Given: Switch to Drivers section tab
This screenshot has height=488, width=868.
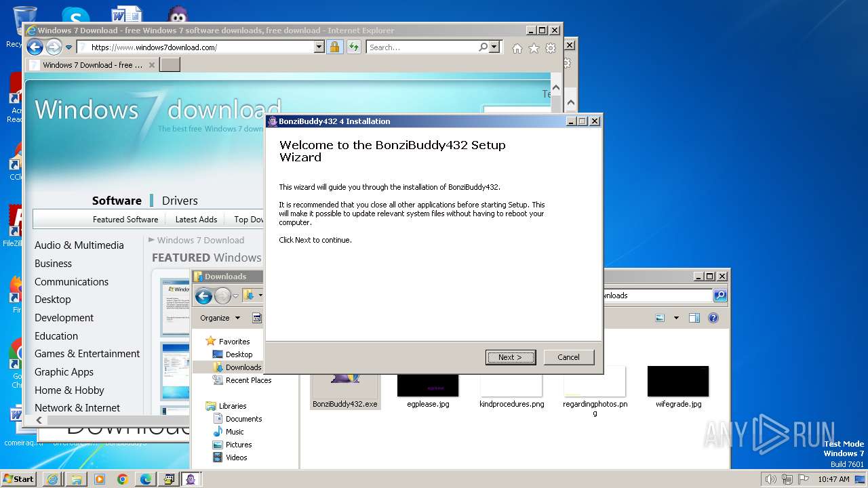Looking at the screenshot, I should click(x=180, y=201).
